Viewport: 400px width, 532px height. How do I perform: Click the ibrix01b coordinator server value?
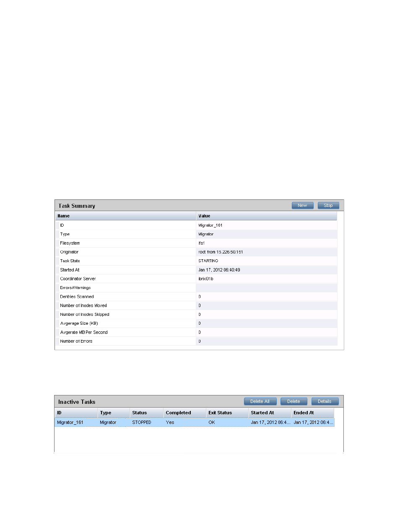tap(206, 279)
